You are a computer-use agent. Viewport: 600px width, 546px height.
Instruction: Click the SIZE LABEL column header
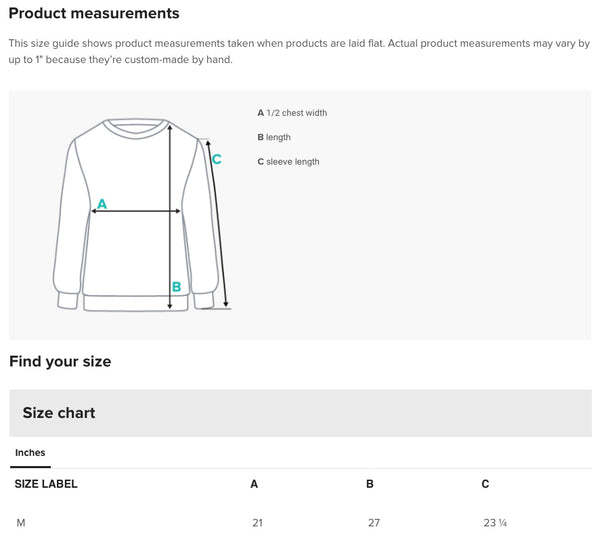coord(46,484)
